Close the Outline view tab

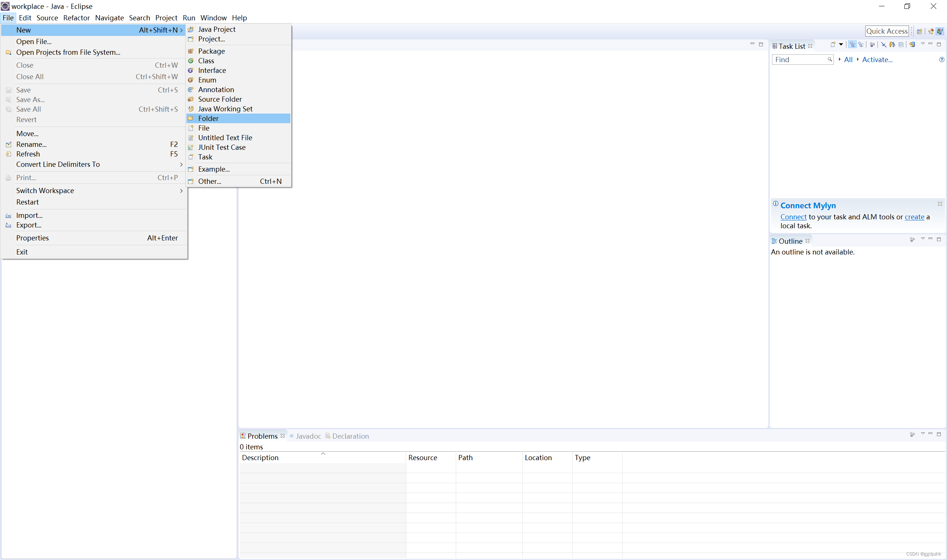pos(808,241)
